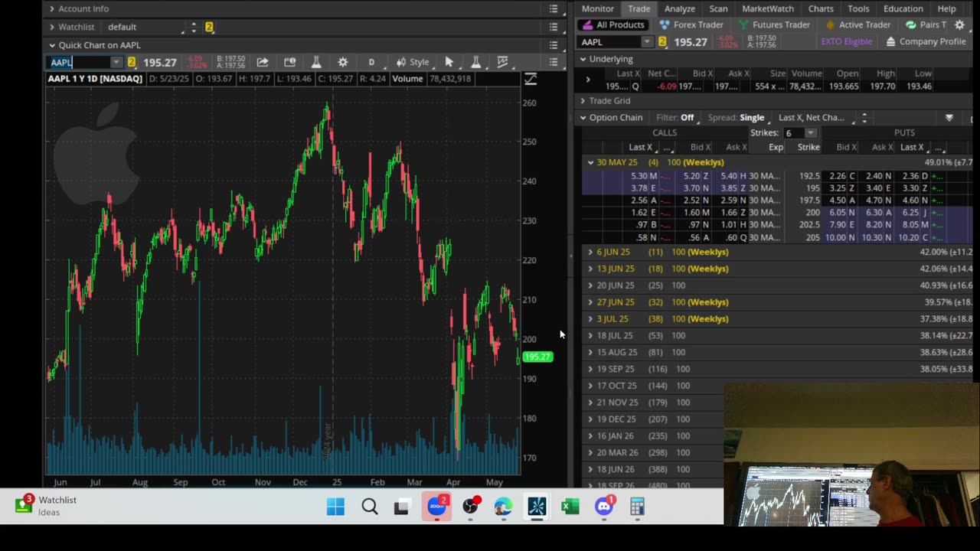Expand the underlying row arrow
Image resolution: width=980 pixels, height=551 pixels.
click(588, 80)
